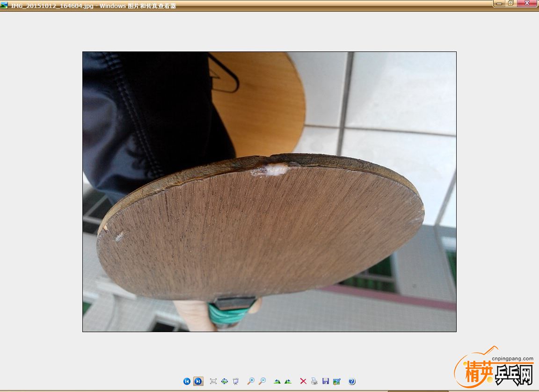Screen dimensions: 539x392
Task: Start the slide show
Action: (x=236, y=381)
